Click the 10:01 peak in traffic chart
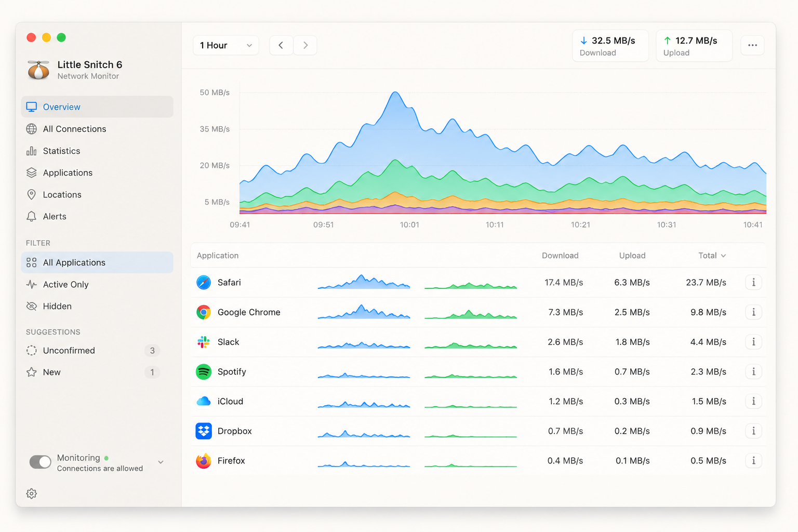The height and width of the screenshot is (532, 798). pos(395,94)
